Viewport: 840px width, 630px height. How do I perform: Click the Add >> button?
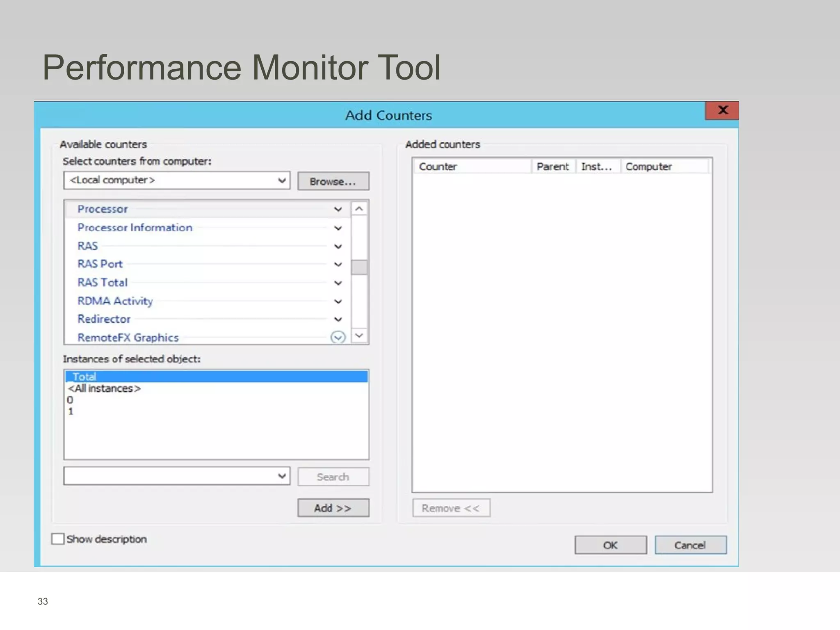[x=333, y=508]
